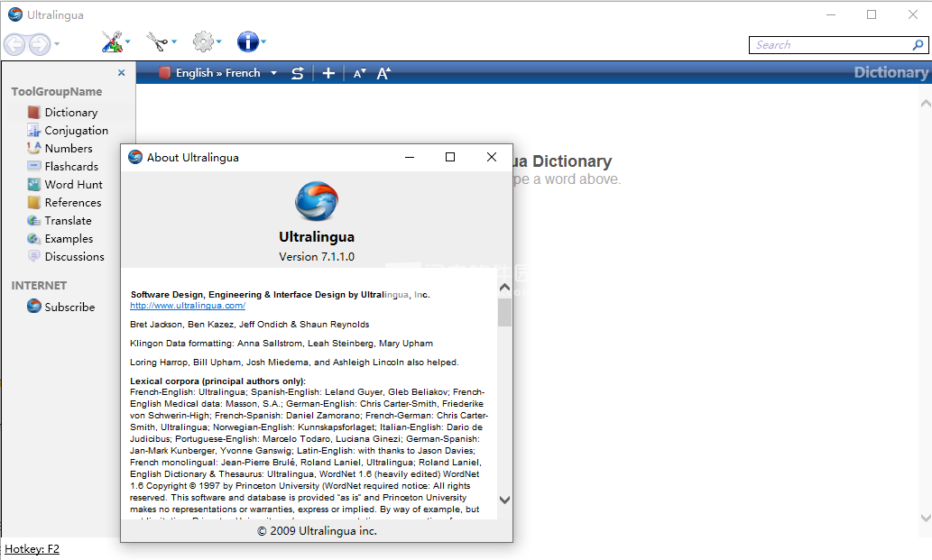Select Numbers in the sidebar
The height and width of the screenshot is (560, 932).
point(69,149)
